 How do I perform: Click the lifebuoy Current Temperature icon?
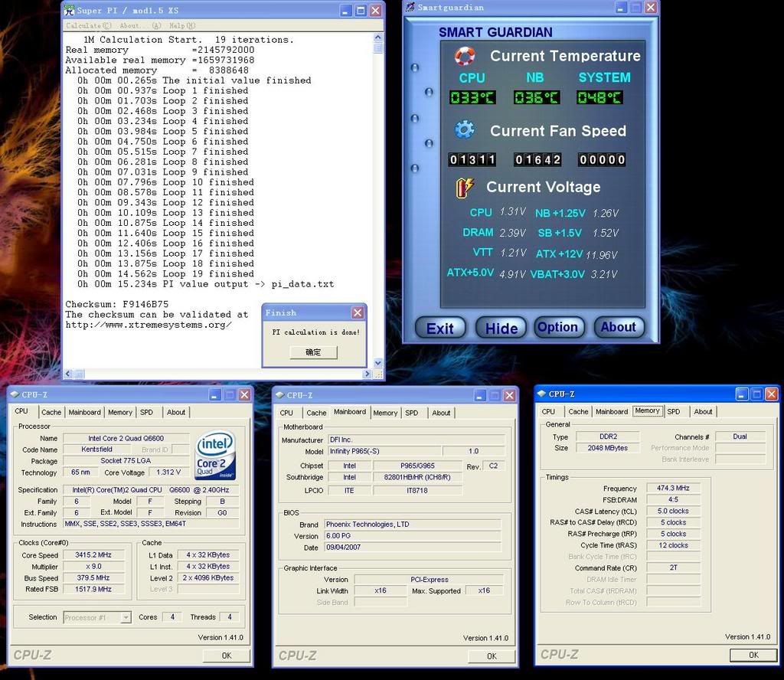click(465, 56)
